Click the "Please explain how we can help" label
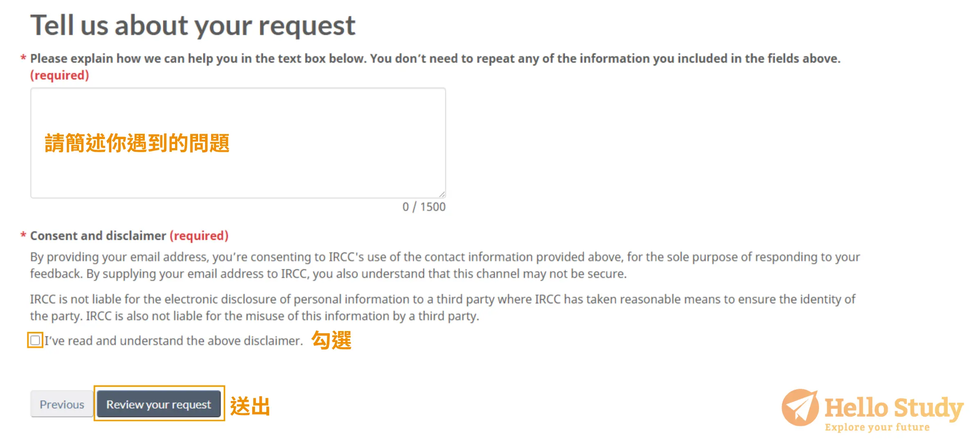 pyautogui.click(x=435, y=59)
